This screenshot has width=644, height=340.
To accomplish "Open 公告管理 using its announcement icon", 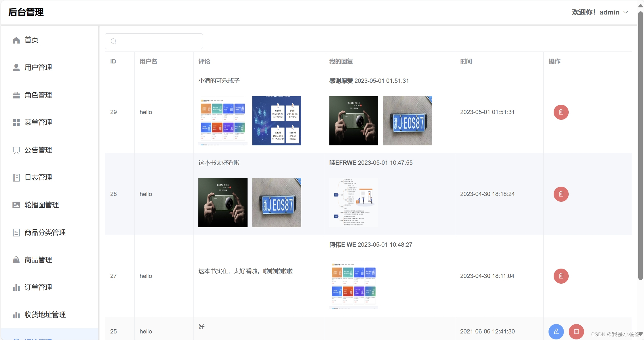I will pyautogui.click(x=16, y=150).
